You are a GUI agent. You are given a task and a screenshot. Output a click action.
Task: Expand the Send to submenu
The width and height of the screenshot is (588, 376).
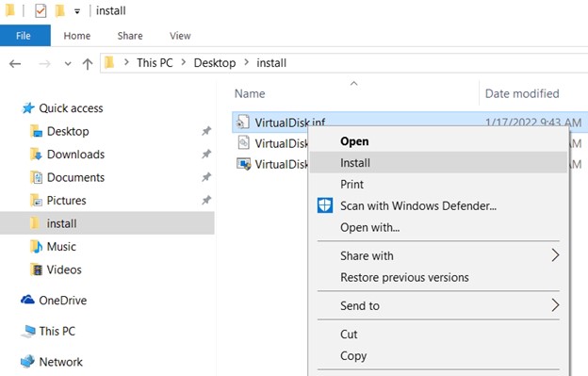coord(438,305)
